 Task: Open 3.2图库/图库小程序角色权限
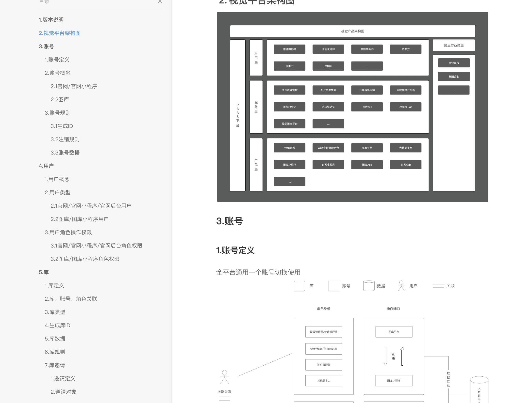(x=85, y=259)
